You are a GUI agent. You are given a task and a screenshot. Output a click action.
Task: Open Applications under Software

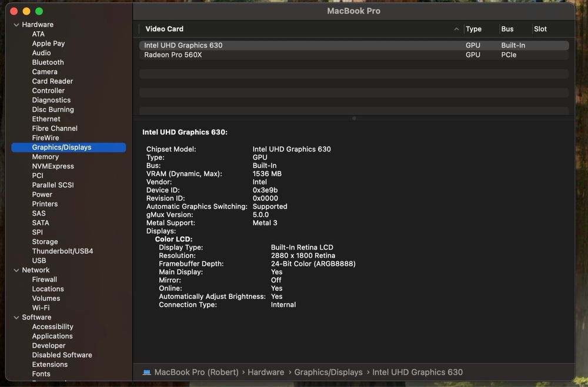[x=52, y=336]
